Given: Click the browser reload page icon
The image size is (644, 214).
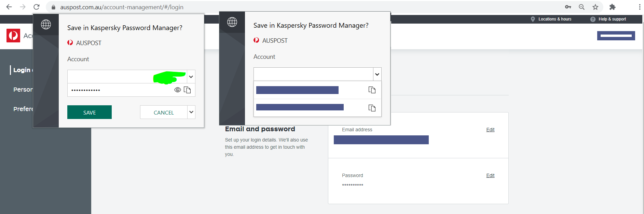Looking at the screenshot, I should point(37,7).
